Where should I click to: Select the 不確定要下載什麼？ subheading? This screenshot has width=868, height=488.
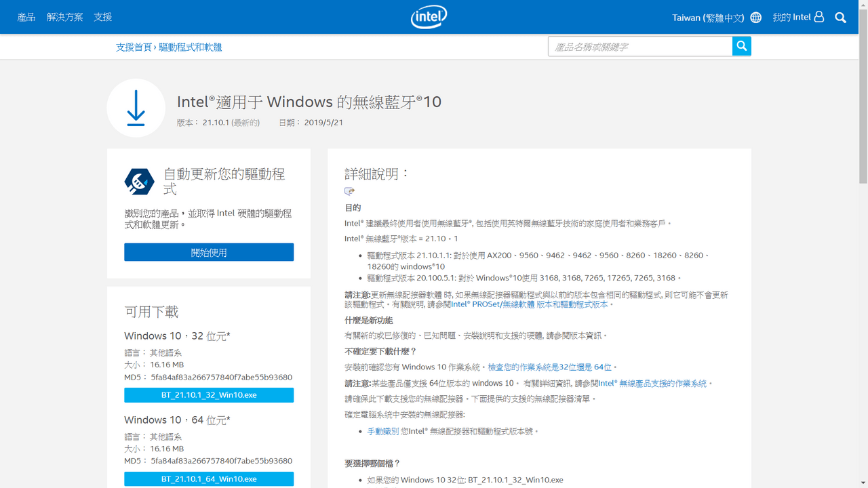tap(380, 351)
